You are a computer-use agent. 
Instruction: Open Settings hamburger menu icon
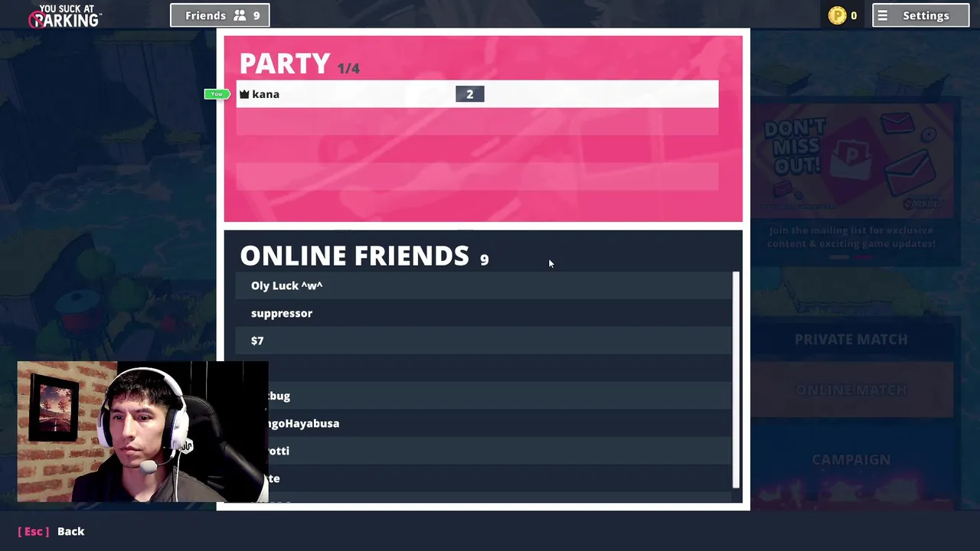click(883, 15)
